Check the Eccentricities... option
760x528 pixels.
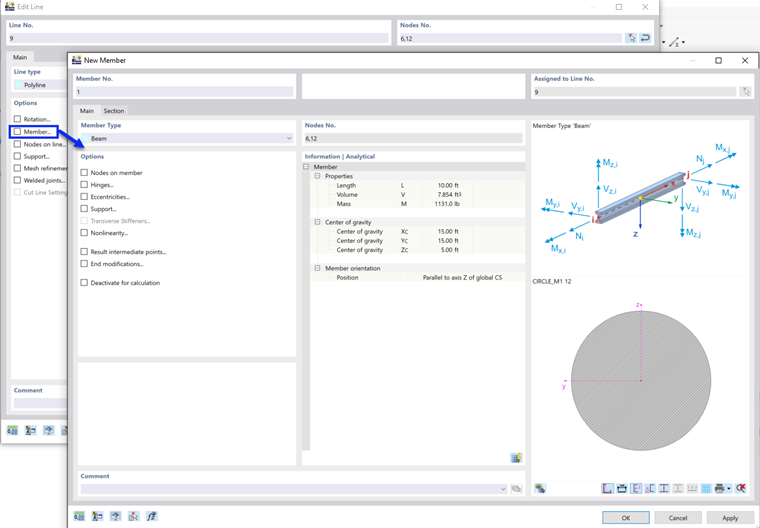(x=84, y=197)
